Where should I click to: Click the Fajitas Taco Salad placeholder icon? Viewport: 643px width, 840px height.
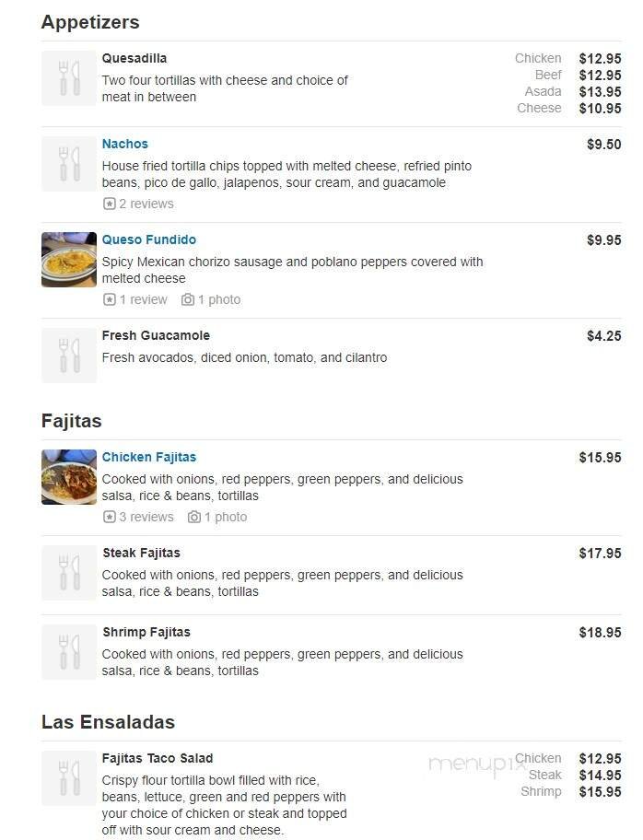(68, 777)
